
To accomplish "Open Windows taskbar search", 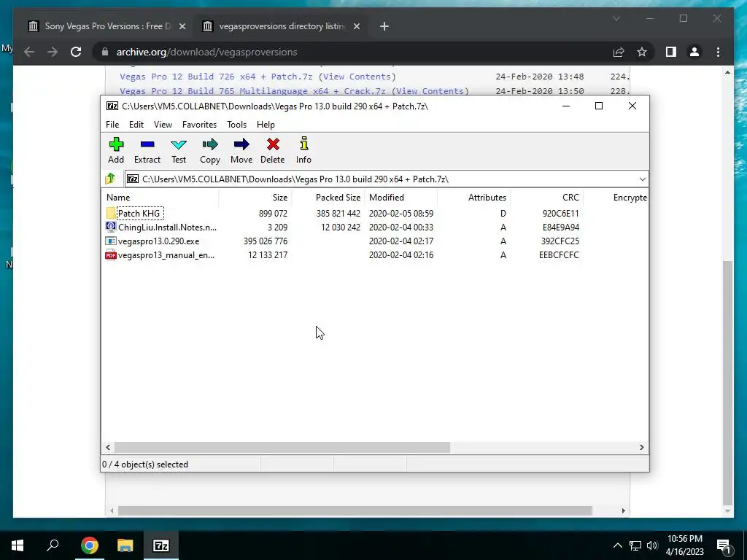I will (53, 545).
